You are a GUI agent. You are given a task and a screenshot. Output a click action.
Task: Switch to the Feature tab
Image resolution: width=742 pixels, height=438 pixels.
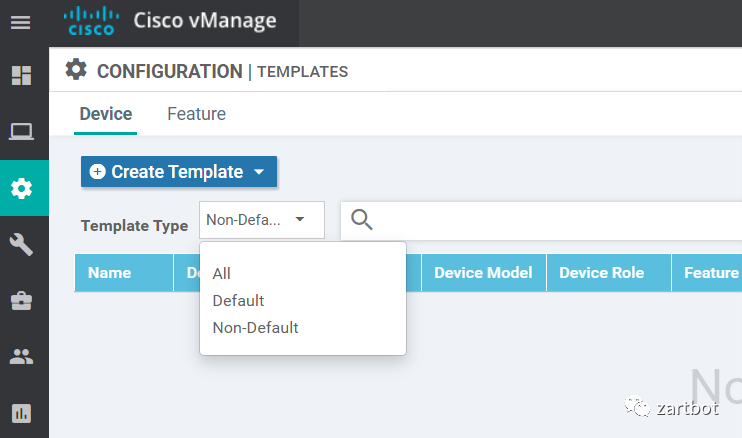pyautogui.click(x=196, y=114)
